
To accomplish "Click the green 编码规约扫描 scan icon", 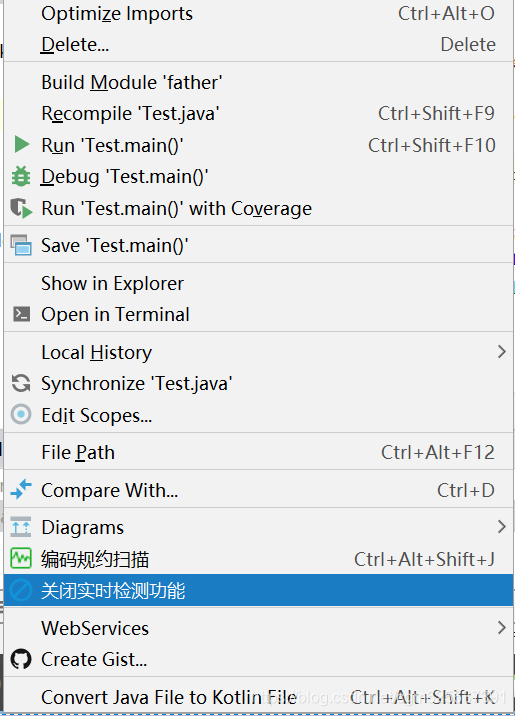I will click(x=21, y=558).
